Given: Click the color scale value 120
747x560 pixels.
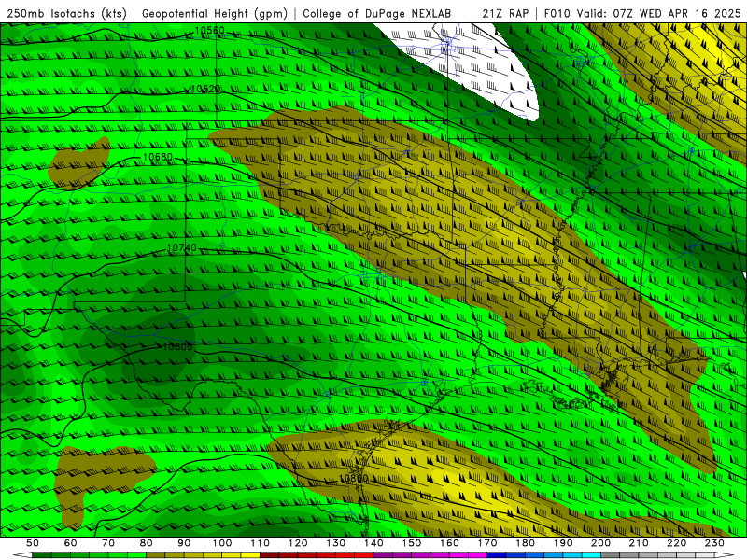Looking at the screenshot, I should 298,543.
